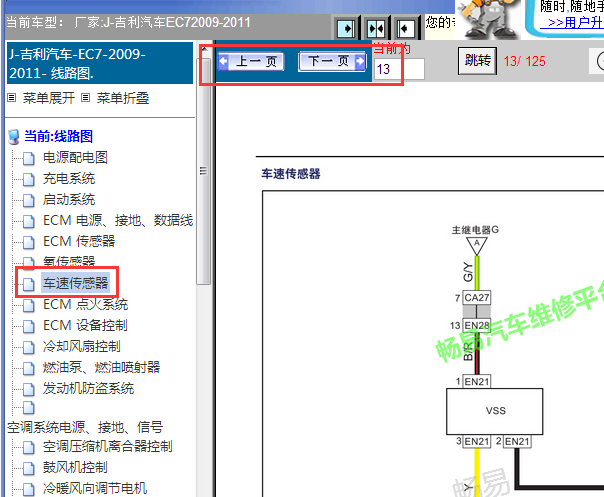Screen dimensions: 604x497
Task: Click the 当前车型 vehicle model text
Action: pyautogui.click(x=128, y=22)
